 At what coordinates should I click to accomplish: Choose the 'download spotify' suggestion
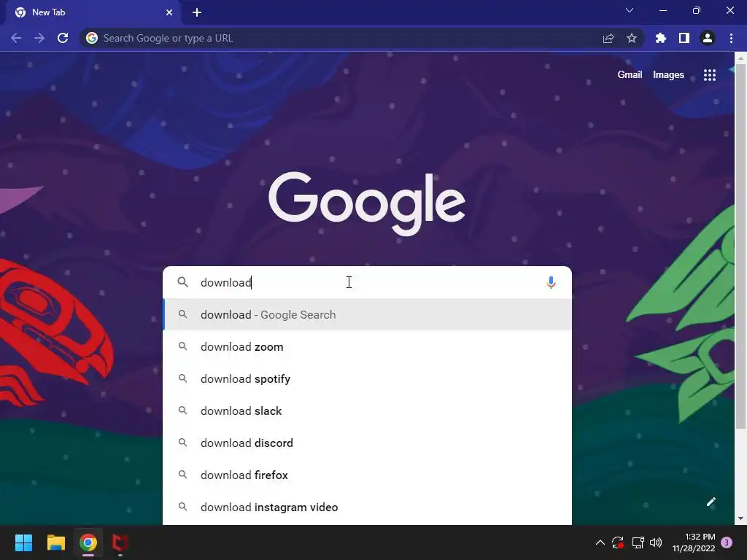coord(368,378)
